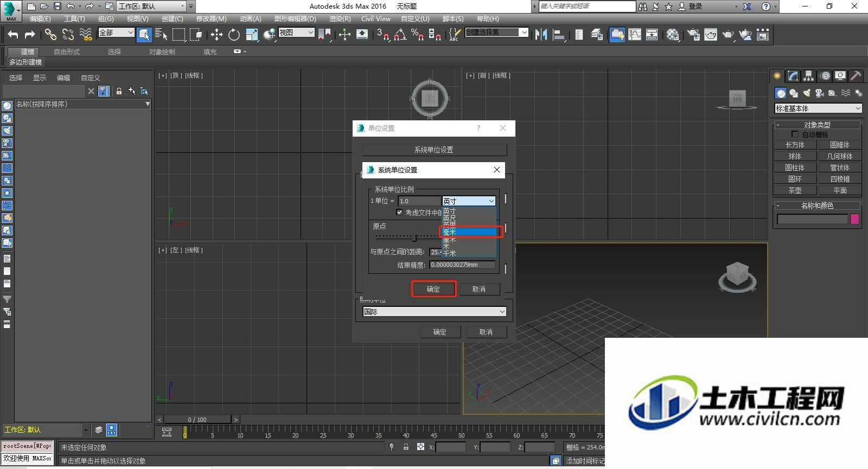This screenshot has height=469, width=868.
Task: Choose 毫米 from the unit list
Action: (x=469, y=232)
